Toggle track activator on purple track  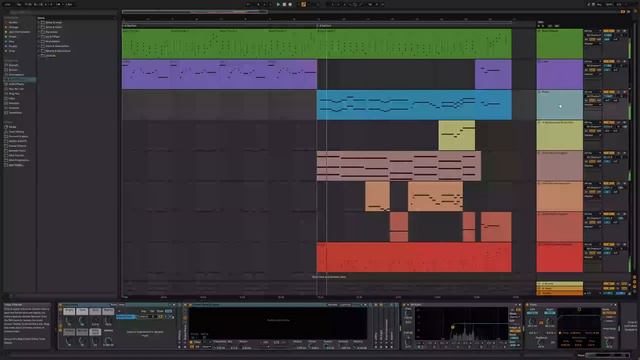(609, 61)
